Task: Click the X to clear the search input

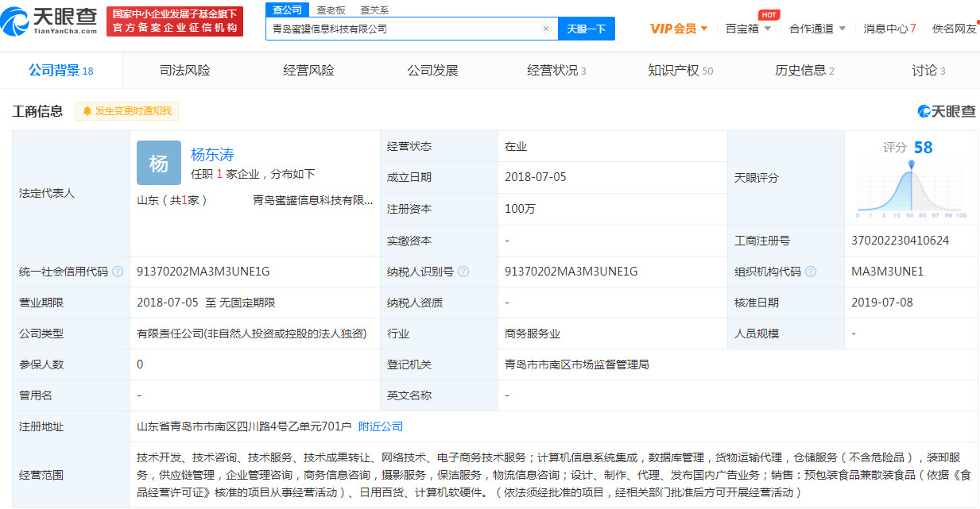Action: click(546, 28)
